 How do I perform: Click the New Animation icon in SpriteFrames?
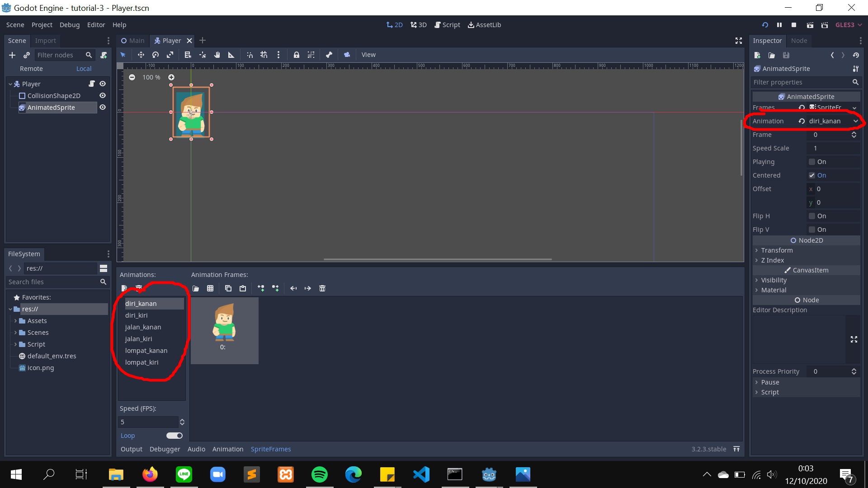point(124,288)
